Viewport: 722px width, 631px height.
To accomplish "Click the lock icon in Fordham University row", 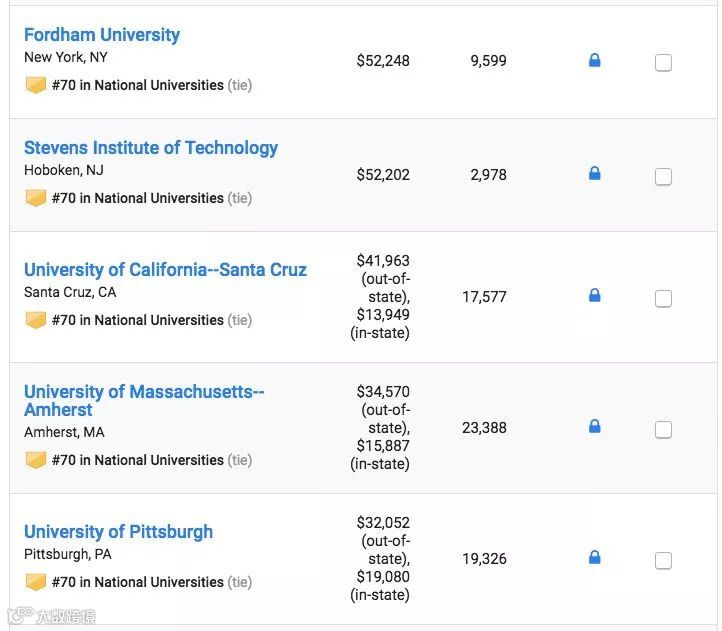I will coord(595,61).
